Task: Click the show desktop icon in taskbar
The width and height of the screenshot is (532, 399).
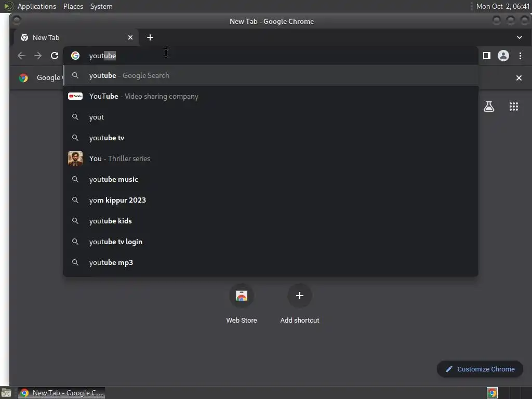Action: (x=6, y=393)
